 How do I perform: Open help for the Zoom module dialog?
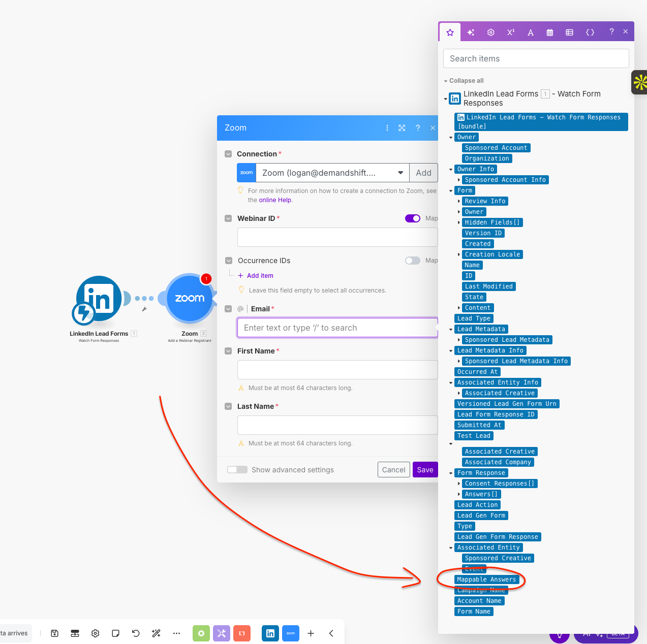pos(418,128)
